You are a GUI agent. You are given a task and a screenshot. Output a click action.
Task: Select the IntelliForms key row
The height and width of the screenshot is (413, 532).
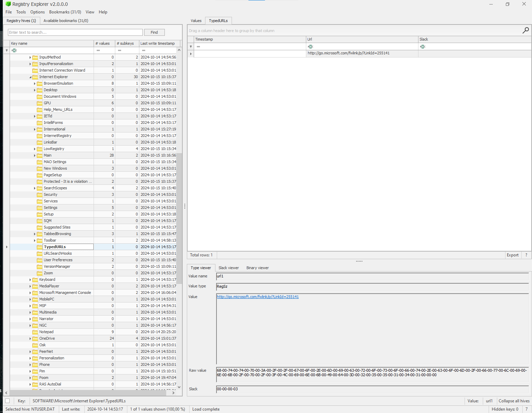pos(93,123)
